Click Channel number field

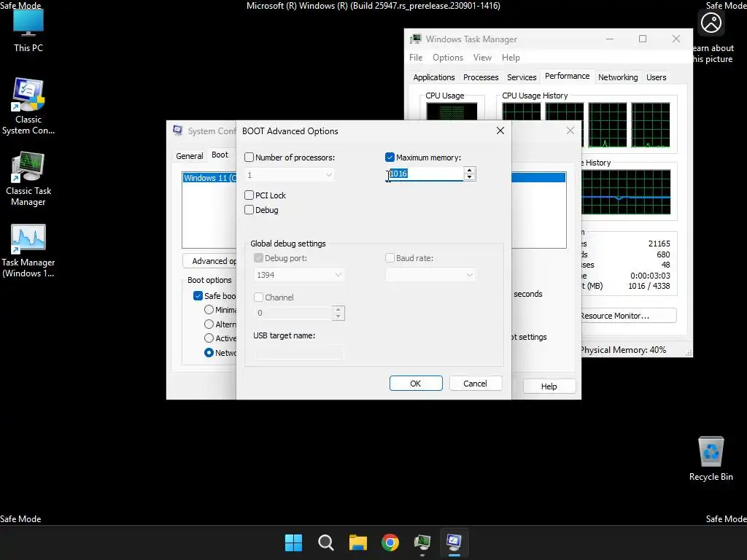pyautogui.click(x=293, y=313)
